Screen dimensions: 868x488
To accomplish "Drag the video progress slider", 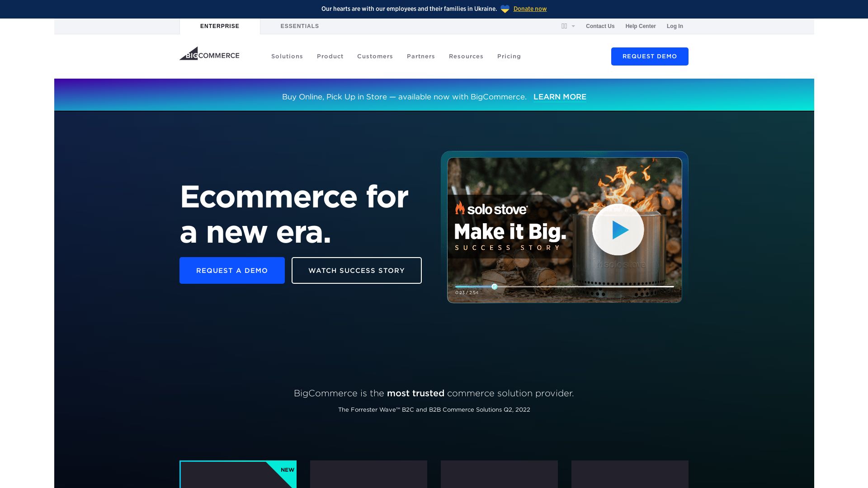I will pyautogui.click(x=494, y=286).
